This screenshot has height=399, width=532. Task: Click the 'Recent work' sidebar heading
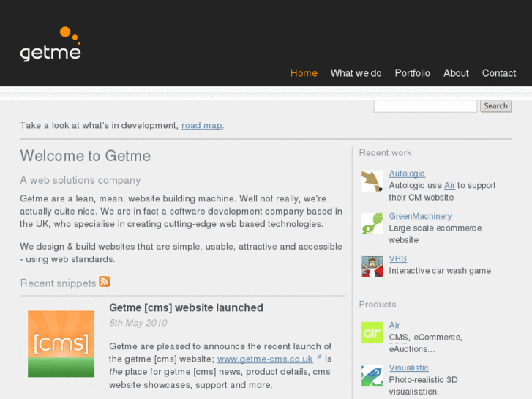coord(385,153)
